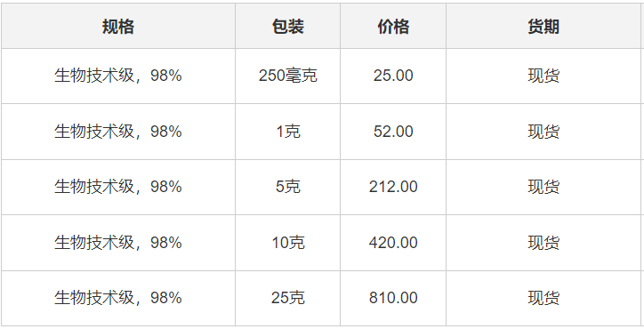
Task: Select the 250毫克 package cell
Action: point(287,76)
